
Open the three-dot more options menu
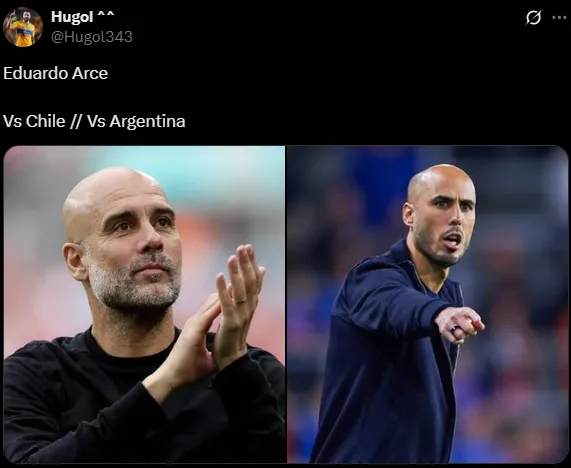559,17
